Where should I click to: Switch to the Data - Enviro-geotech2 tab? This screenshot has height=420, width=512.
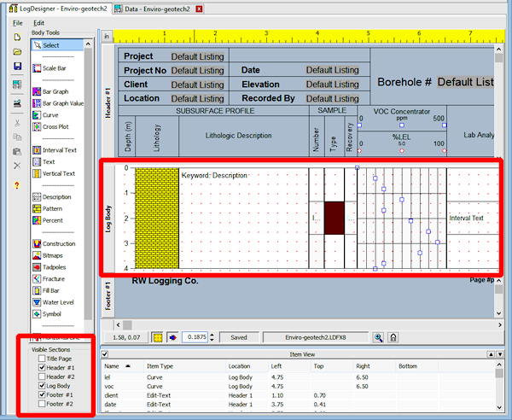[159, 8]
